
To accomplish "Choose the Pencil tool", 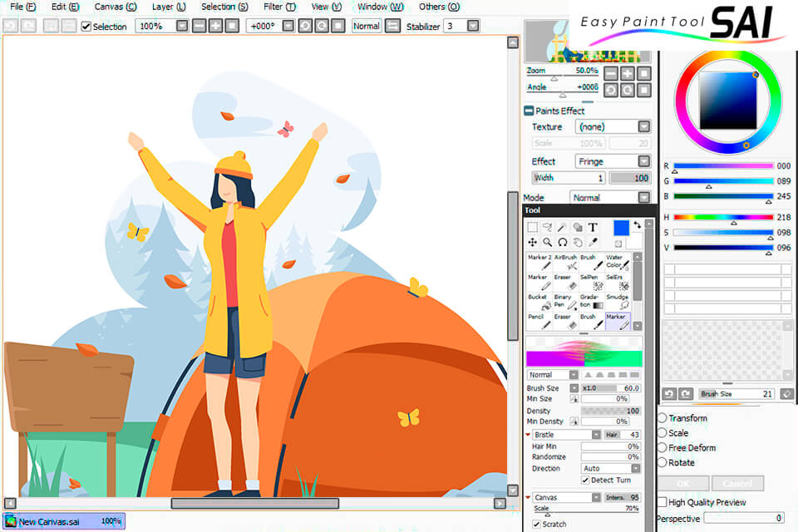I will click(x=539, y=321).
